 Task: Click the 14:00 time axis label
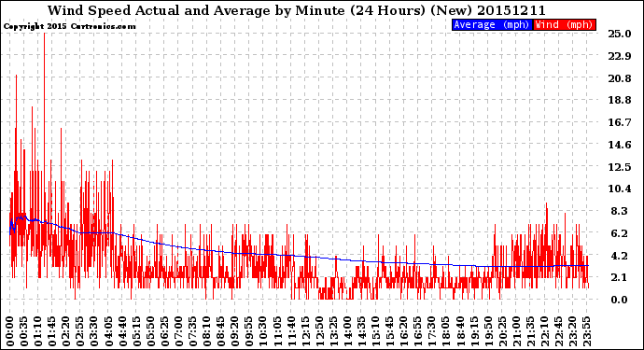(347, 331)
